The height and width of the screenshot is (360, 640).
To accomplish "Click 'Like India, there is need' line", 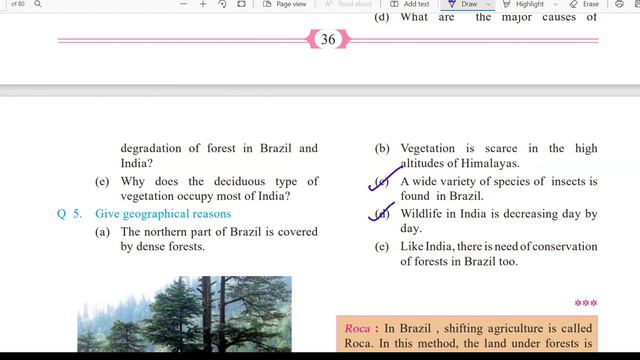I will click(499, 247).
